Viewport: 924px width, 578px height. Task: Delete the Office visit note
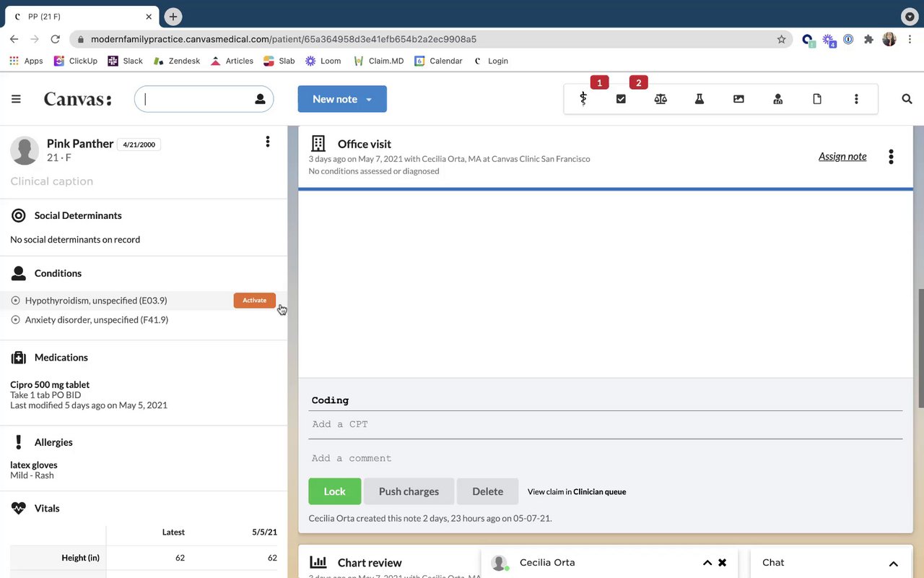point(487,491)
